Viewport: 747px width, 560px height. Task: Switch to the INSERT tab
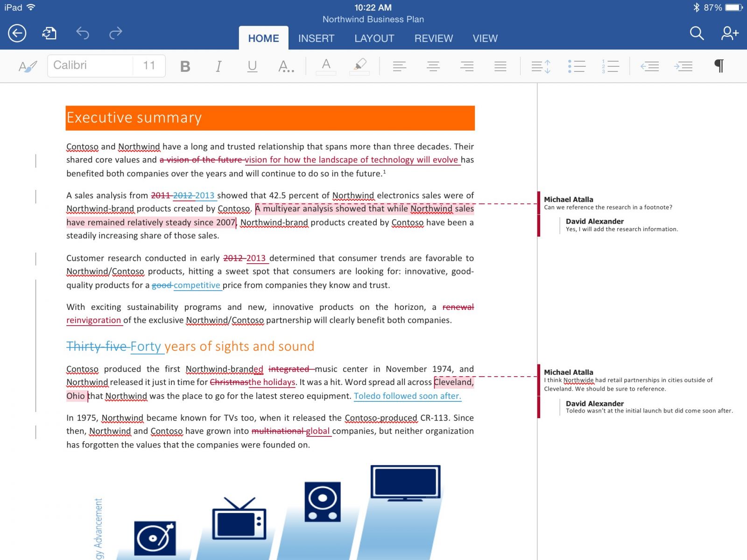tap(316, 38)
